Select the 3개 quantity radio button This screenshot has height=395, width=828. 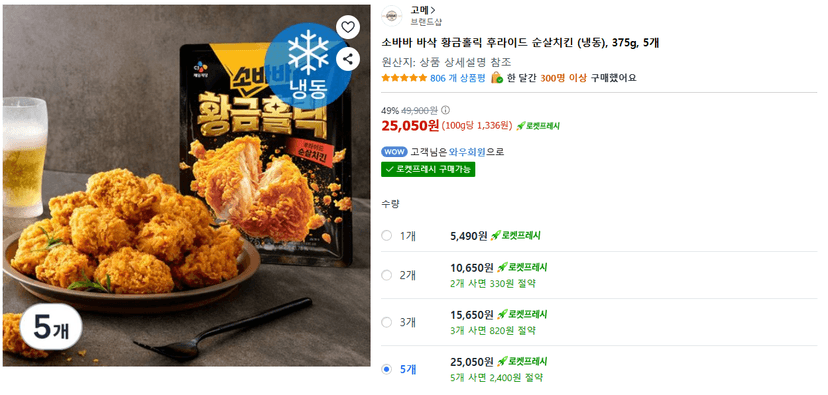(387, 322)
